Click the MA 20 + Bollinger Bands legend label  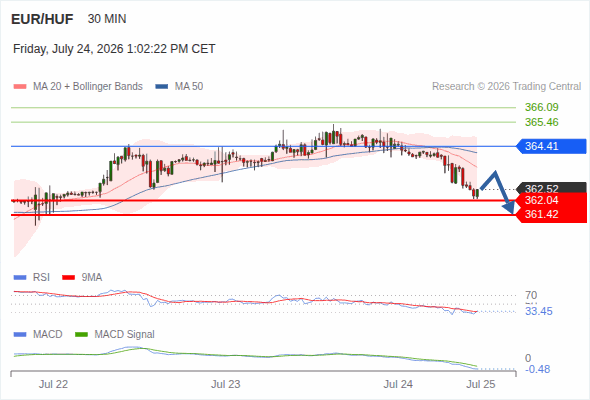(x=88, y=87)
